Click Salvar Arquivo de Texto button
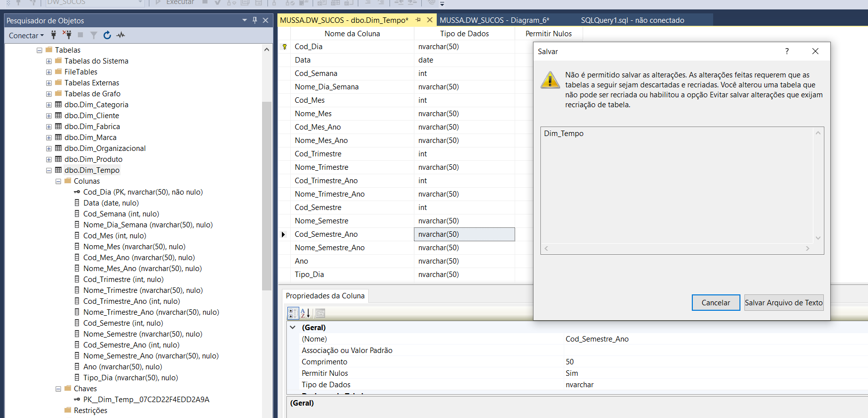868x418 pixels. (784, 302)
